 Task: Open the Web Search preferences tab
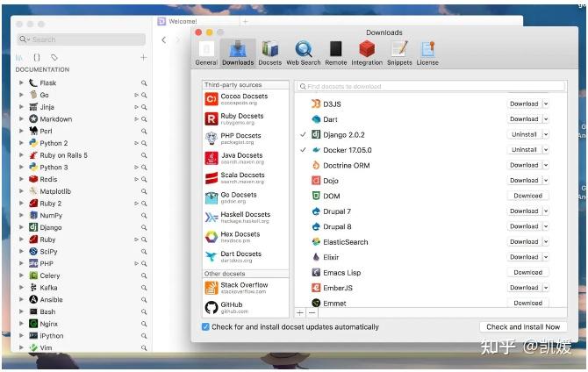304,54
